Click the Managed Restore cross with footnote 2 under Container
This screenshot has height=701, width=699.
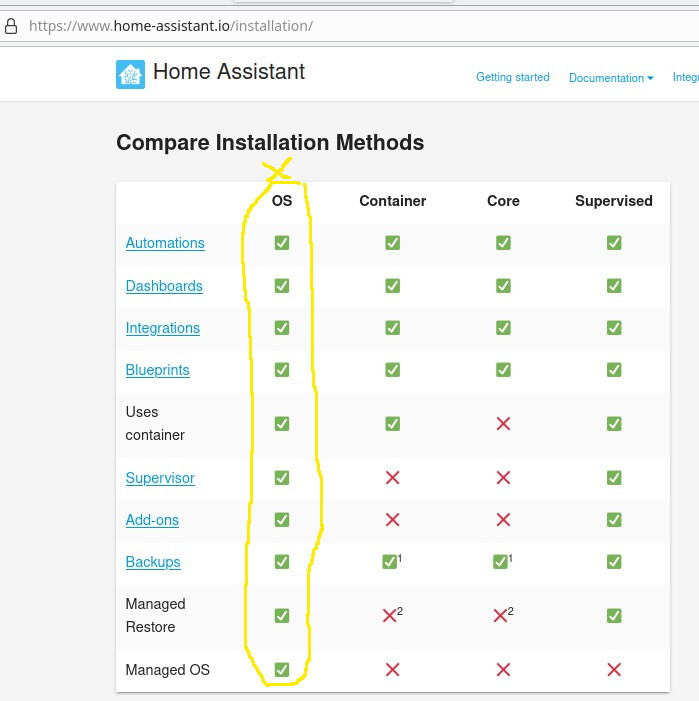point(390,616)
